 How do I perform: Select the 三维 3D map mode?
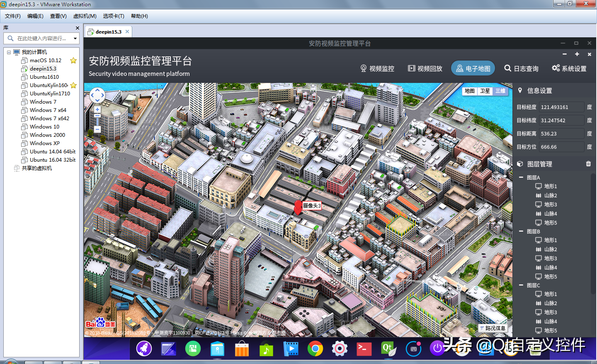pyautogui.click(x=500, y=91)
